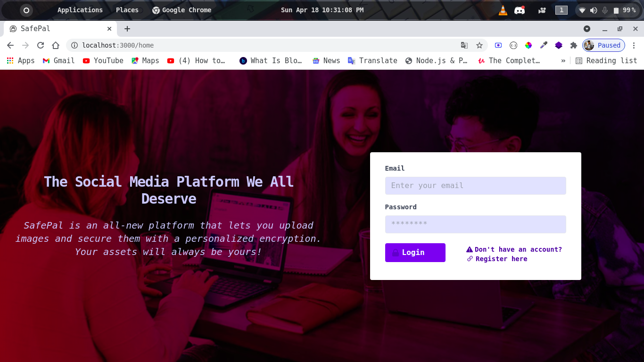
Task: Open the News bookmark
Action: [x=326, y=60]
